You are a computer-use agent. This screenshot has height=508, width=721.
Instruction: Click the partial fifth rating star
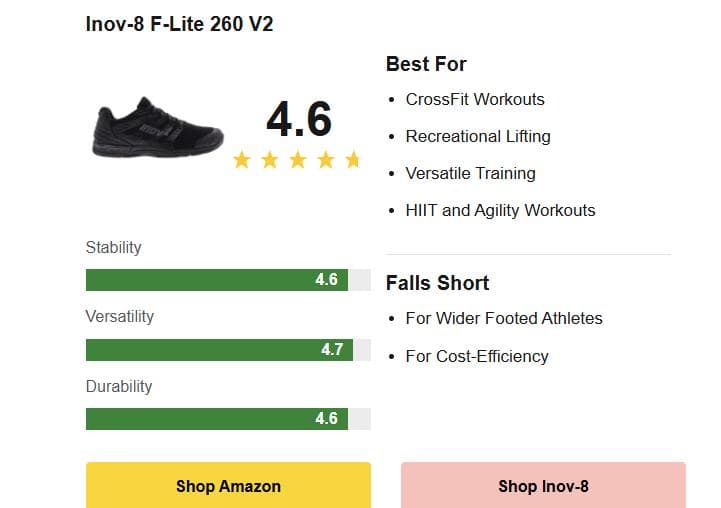tap(352, 160)
